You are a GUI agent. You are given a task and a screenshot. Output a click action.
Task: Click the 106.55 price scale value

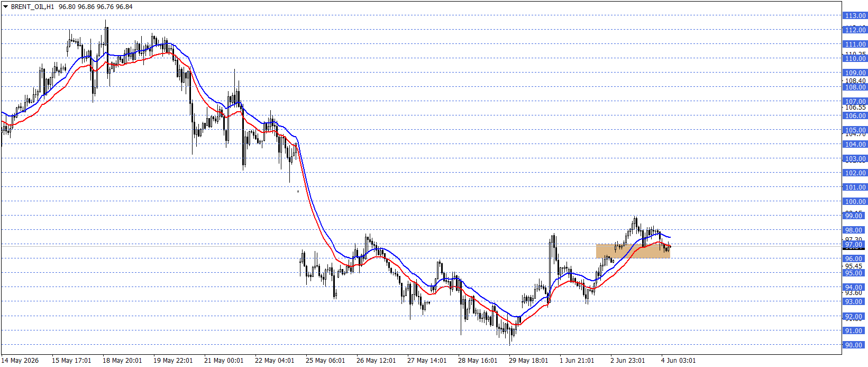pos(855,108)
